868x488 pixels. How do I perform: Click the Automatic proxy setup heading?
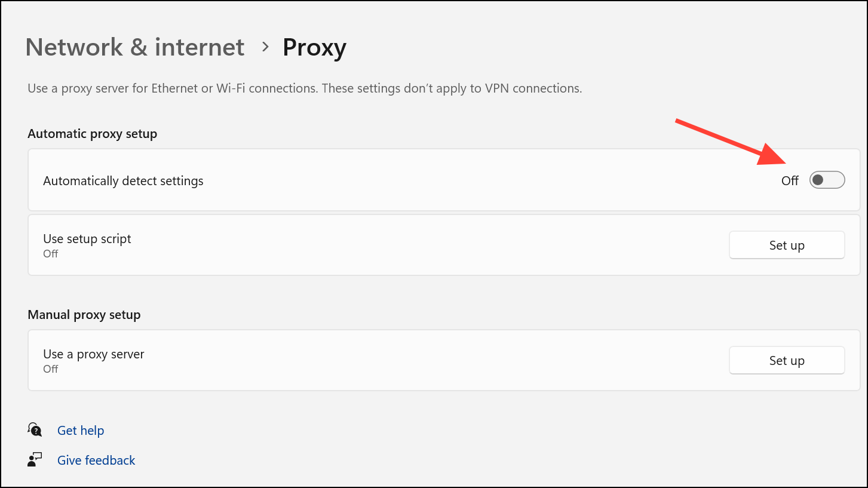[93, 133]
